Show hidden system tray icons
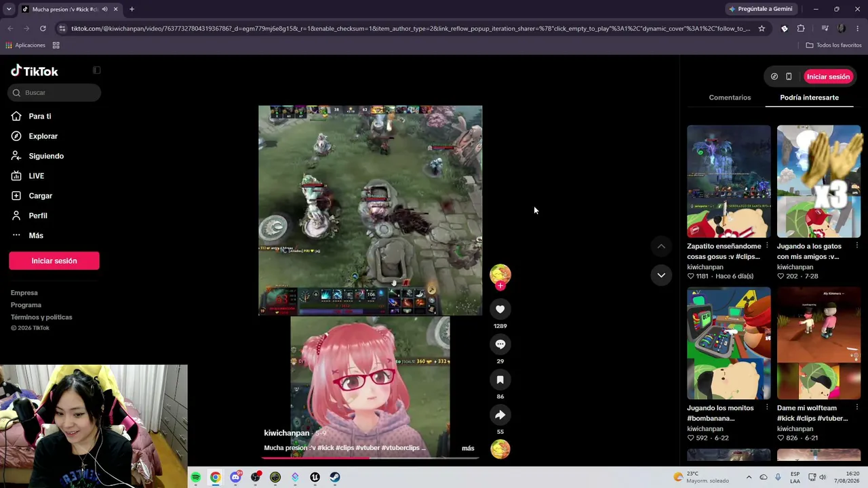This screenshot has width=868, height=488. pos(749,477)
